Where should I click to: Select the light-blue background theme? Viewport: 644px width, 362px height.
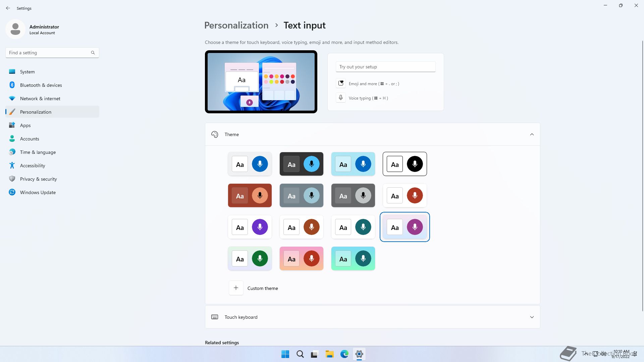tap(353, 164)
